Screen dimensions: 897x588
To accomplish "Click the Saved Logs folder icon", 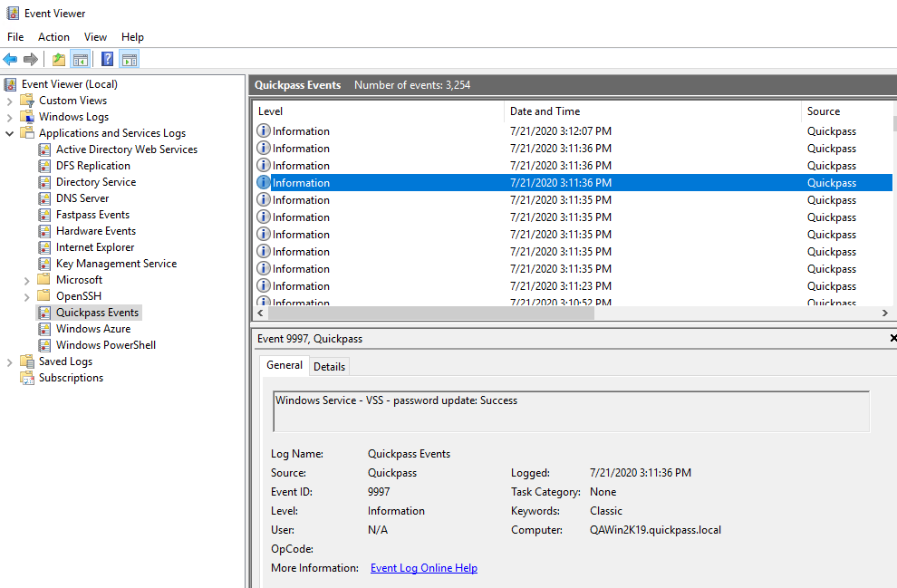I will coord(27,361).
